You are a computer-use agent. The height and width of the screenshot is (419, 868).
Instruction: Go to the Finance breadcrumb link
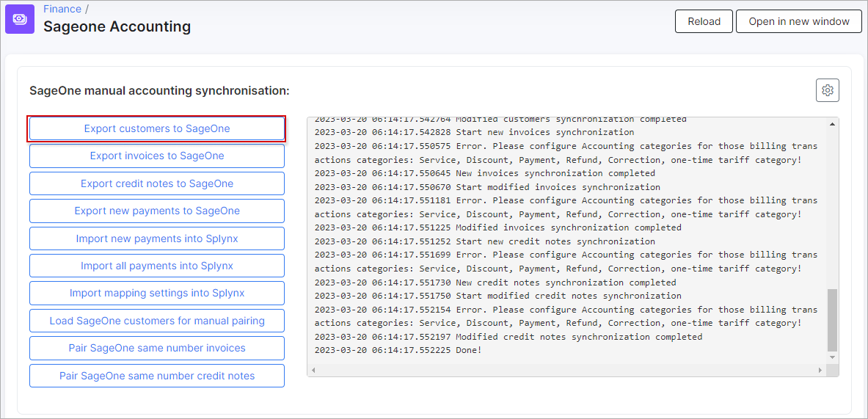click(x=62, y=9)
